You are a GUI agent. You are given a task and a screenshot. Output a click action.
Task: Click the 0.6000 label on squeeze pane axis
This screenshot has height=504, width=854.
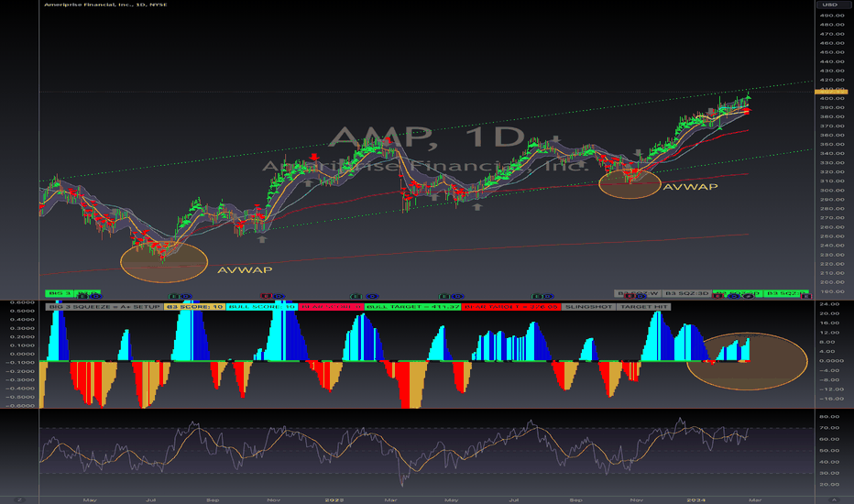click(23, 302)
